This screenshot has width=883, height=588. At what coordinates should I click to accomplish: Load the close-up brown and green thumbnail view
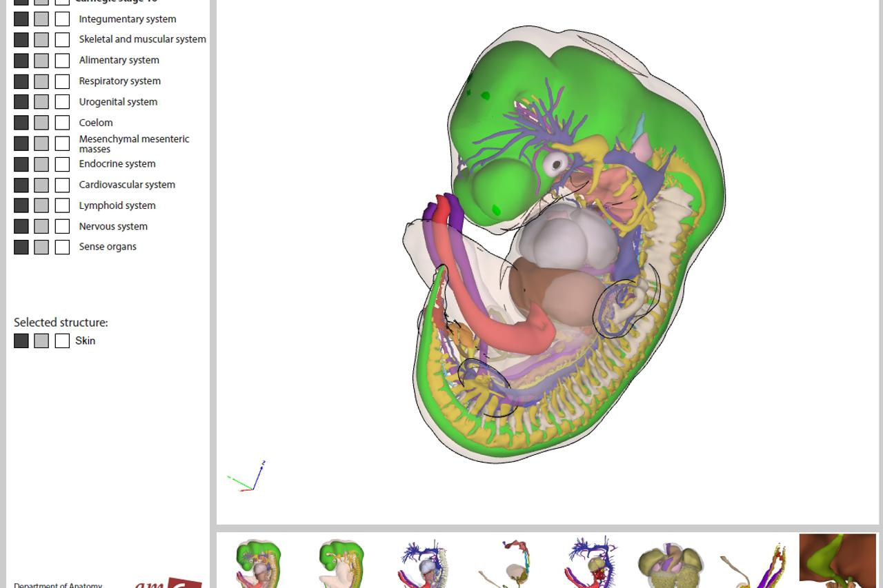click(837, 561)
